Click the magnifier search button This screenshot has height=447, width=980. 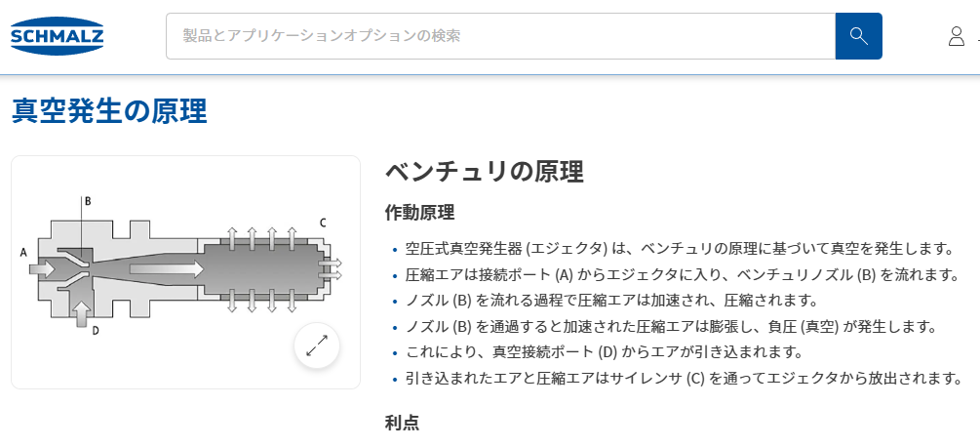pyautogui.click(x=859, y=36)
